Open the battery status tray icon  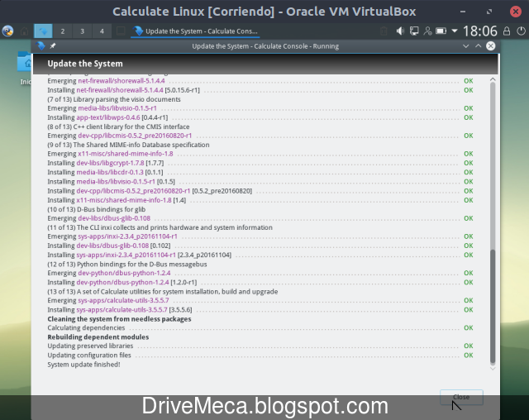441,31
